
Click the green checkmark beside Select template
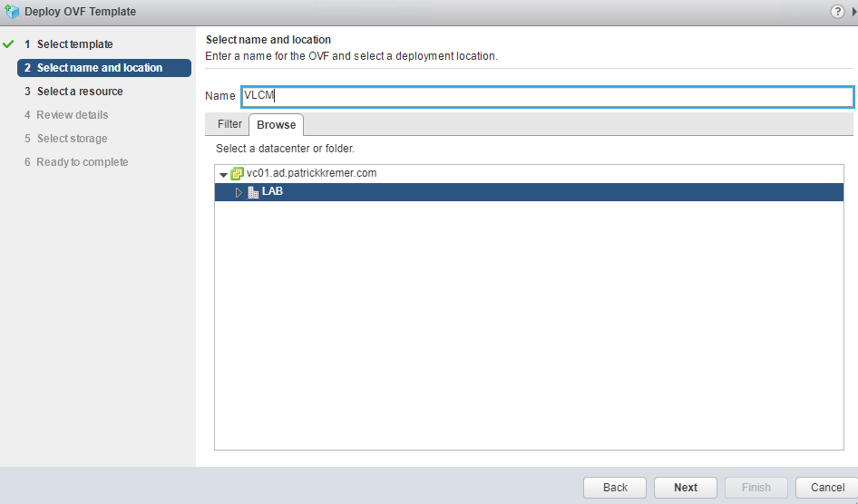[9, 44]
